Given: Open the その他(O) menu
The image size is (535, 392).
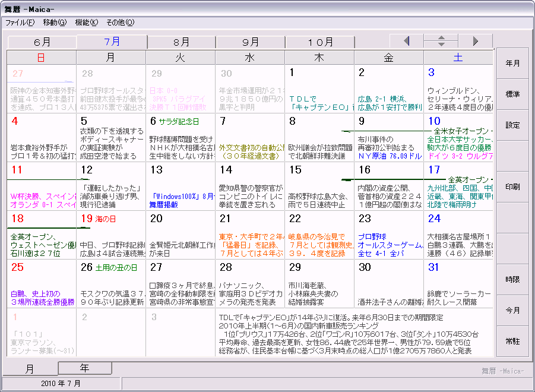Looking at the screenshot, I should (120, 23).
